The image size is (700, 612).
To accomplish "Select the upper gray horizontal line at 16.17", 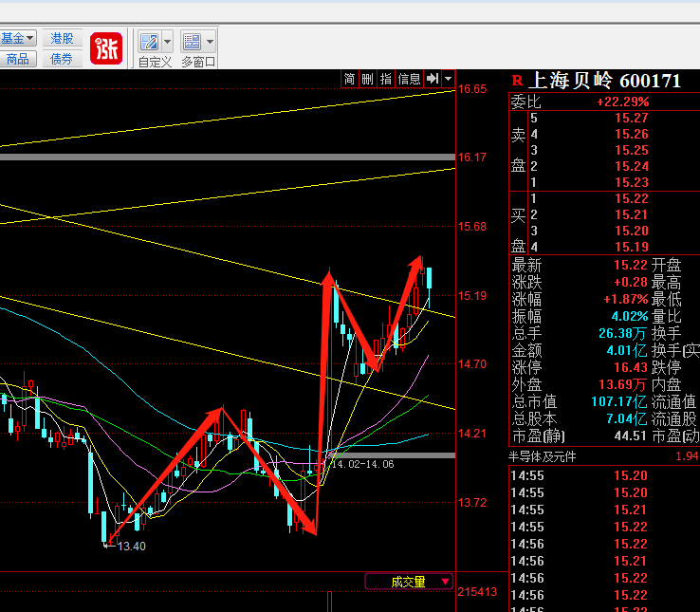I will tap(228, 157).
